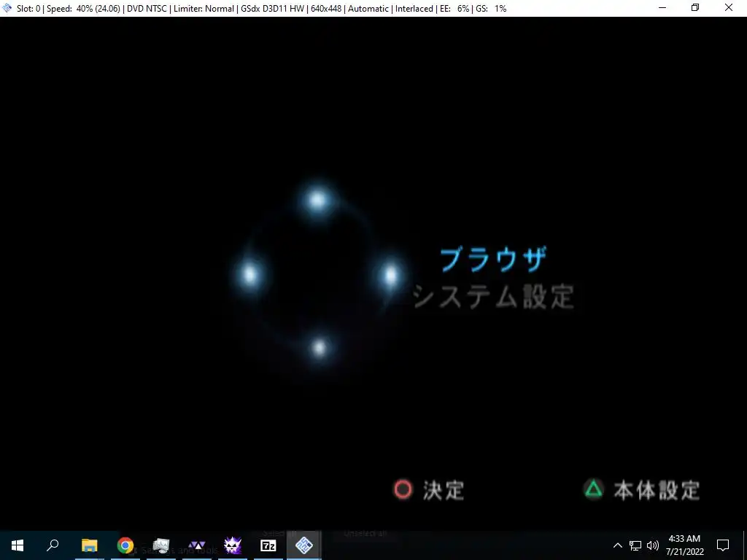The width and height of the screenshot is (747, 560).
Task: Click the red circle 決定 icon
Action: [x=403, y=489]
